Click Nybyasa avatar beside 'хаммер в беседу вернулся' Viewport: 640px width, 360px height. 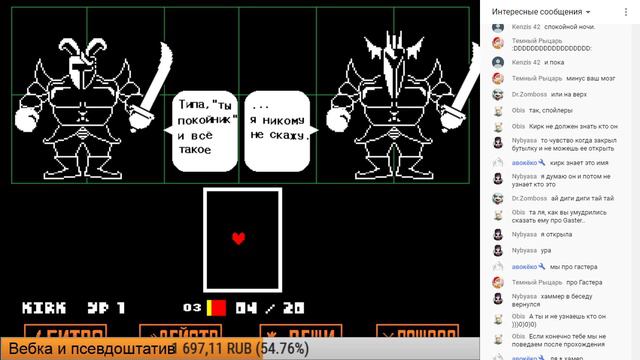498,298
